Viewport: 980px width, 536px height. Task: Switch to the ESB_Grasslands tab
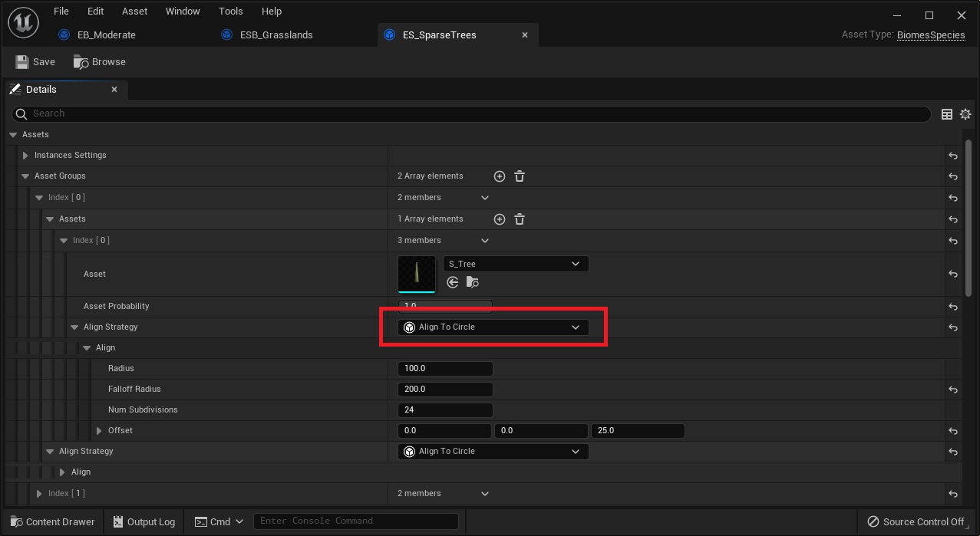[276, 35]
